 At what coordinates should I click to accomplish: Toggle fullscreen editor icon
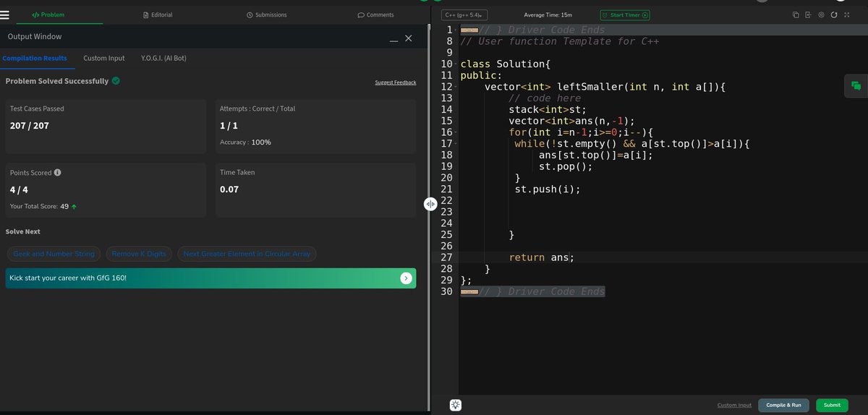(846, 14)
